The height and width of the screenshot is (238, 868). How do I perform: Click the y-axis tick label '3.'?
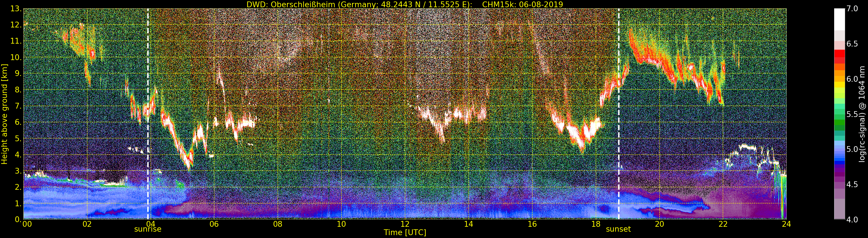tap(18, 171)
